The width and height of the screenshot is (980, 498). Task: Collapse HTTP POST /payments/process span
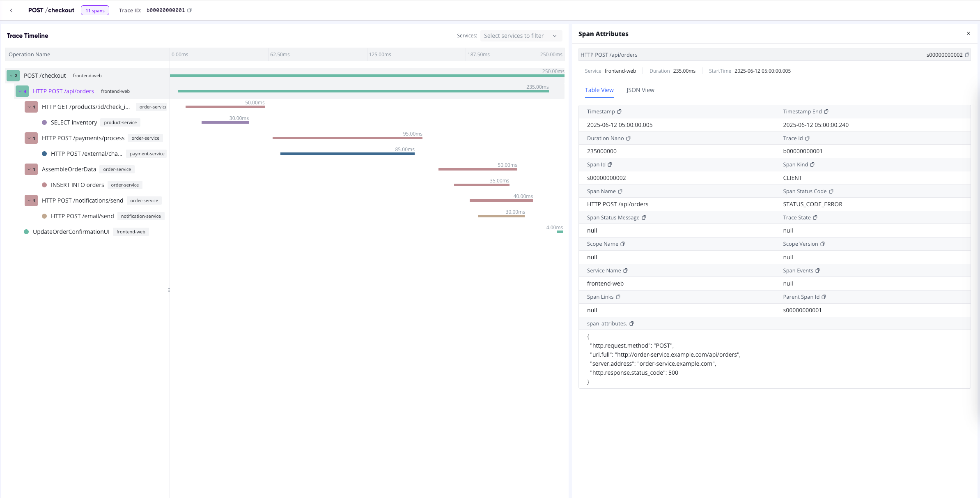pos(31,138)
